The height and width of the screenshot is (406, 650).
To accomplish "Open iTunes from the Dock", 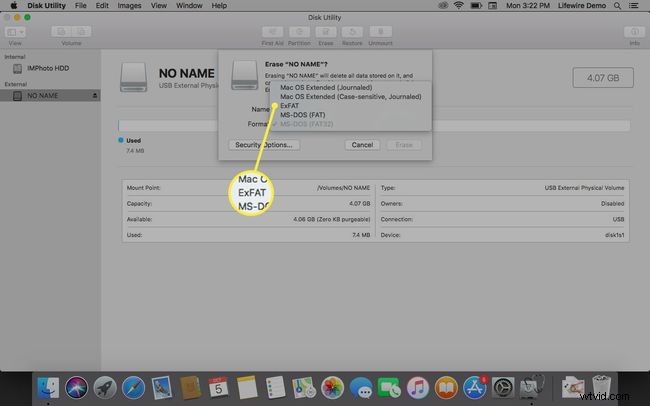I will pyautogui.click(x=417, y=388).
